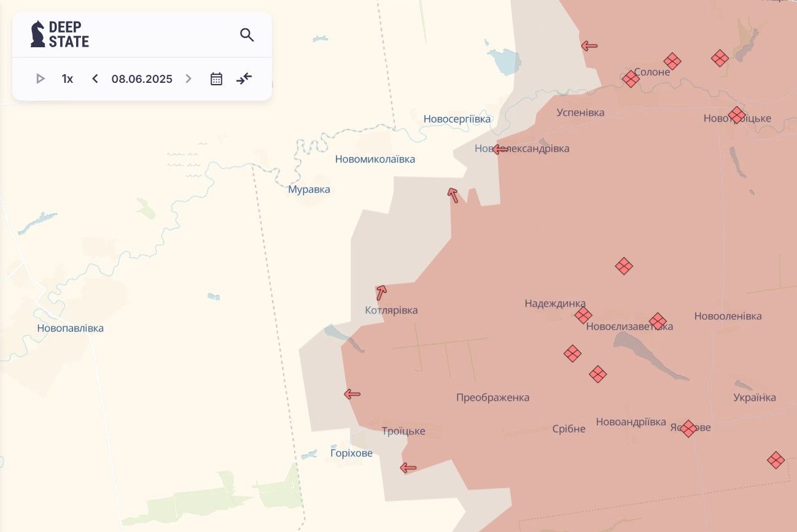Click the Преображенка settlement label
Image resolution: width=797 pixels, height=532 pixels.
492,398
